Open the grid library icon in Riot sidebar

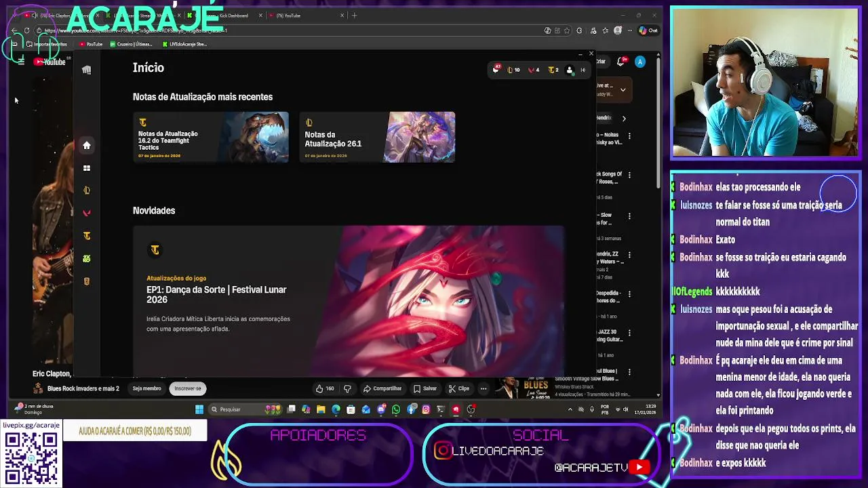[87, 168]
